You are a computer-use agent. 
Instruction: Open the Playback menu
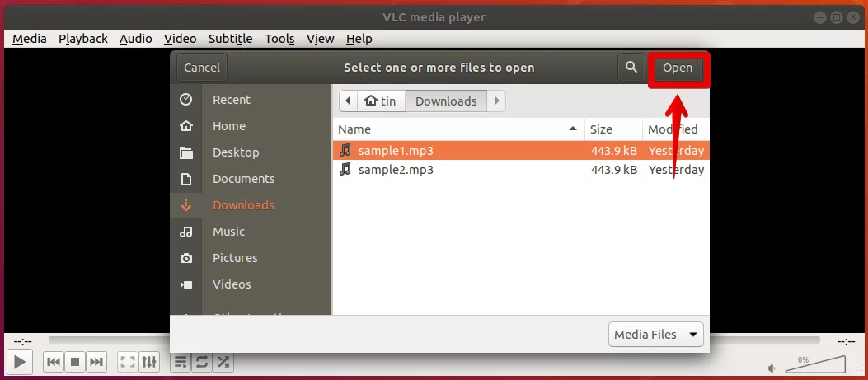[x=83, y=39]
